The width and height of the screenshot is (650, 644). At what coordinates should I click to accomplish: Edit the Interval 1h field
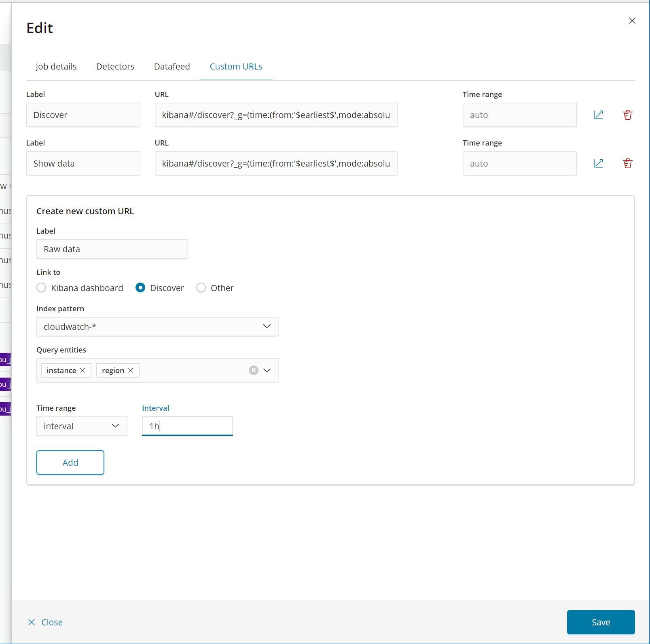point(187,426)
